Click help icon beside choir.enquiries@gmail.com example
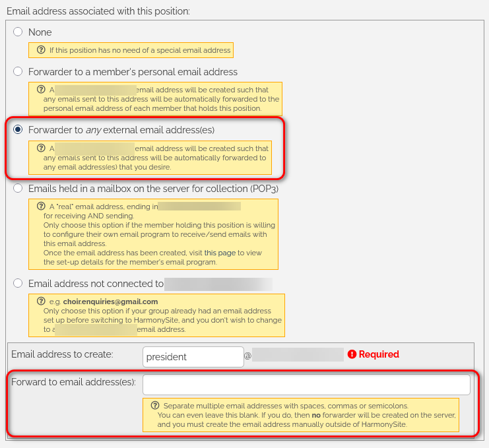Viewport: 489px width, 448px height. (x=42, y=302)
